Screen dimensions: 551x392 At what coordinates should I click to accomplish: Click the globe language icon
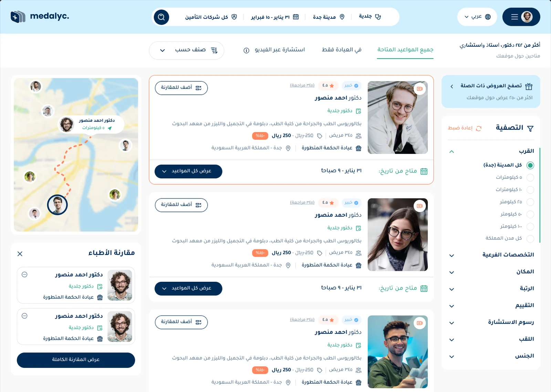488,17
